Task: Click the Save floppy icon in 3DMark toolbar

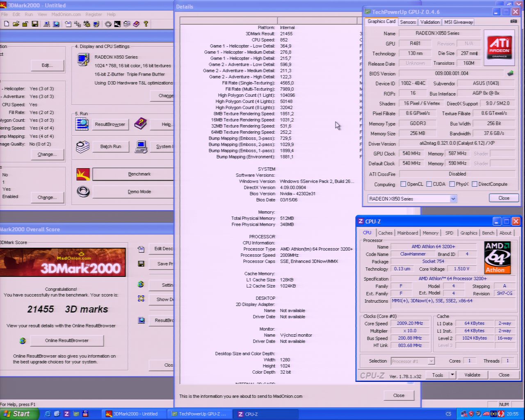Action: click(x=35, y=24)
